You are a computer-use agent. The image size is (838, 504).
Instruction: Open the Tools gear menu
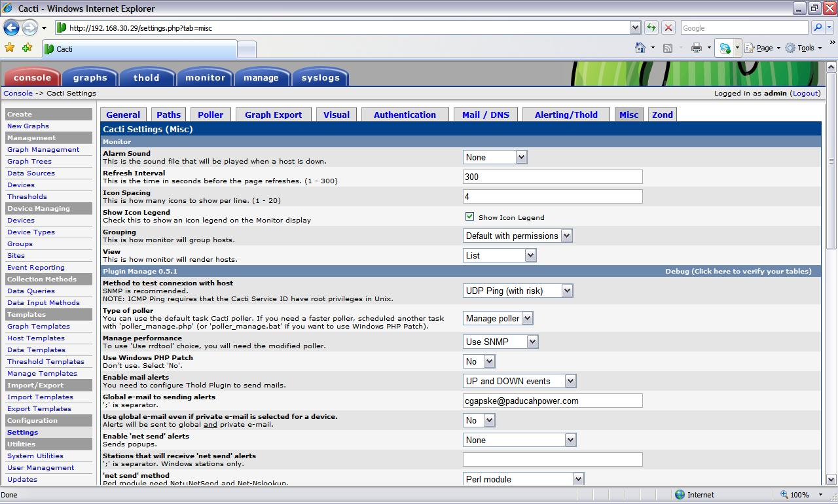tap(803, 48)
